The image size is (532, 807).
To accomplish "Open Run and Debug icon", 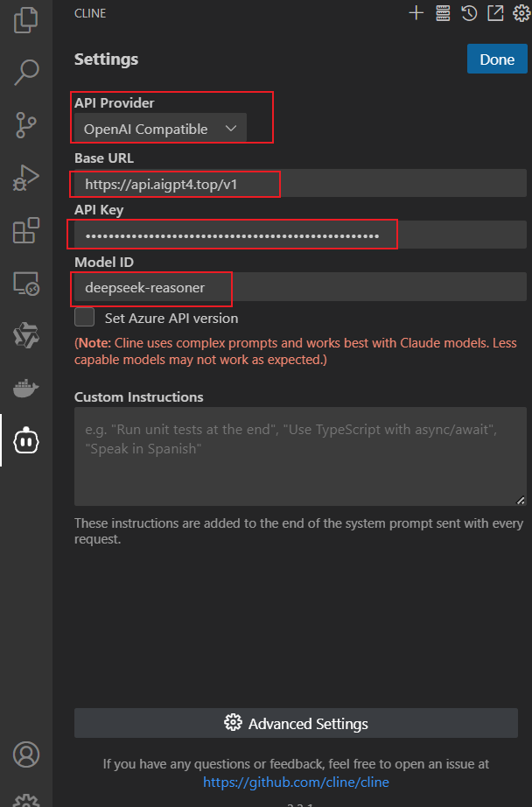I will point(25,178).
